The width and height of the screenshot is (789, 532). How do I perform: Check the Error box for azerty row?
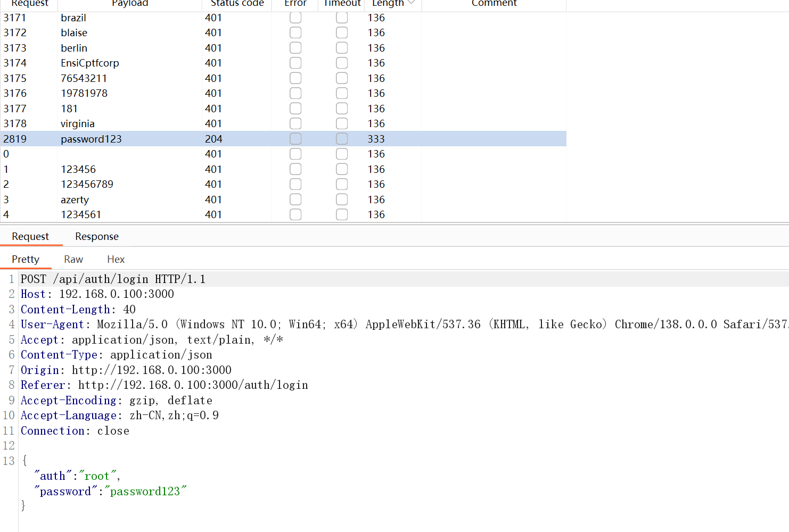click(295, 199)
